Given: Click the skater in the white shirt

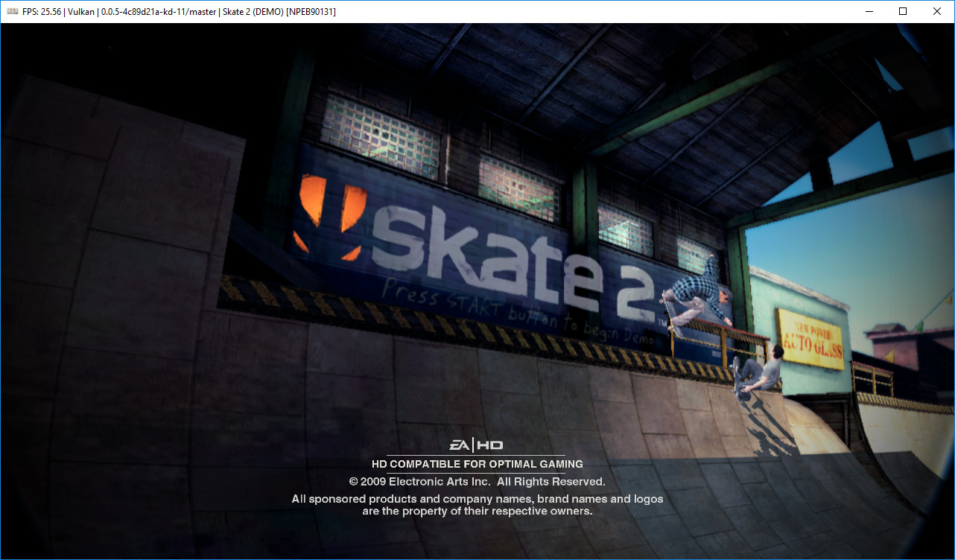Looking at the screenshot, I should (x=758, y=372).
